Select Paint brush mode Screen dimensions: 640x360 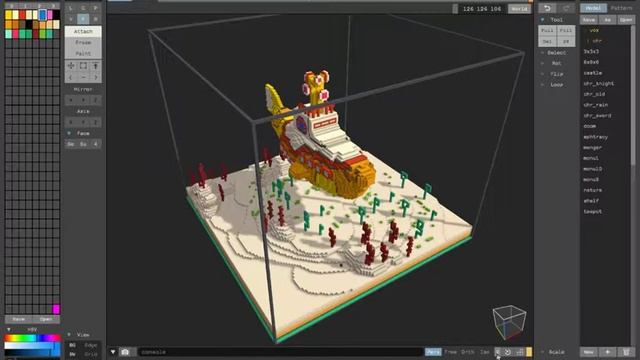coord(83,53)
